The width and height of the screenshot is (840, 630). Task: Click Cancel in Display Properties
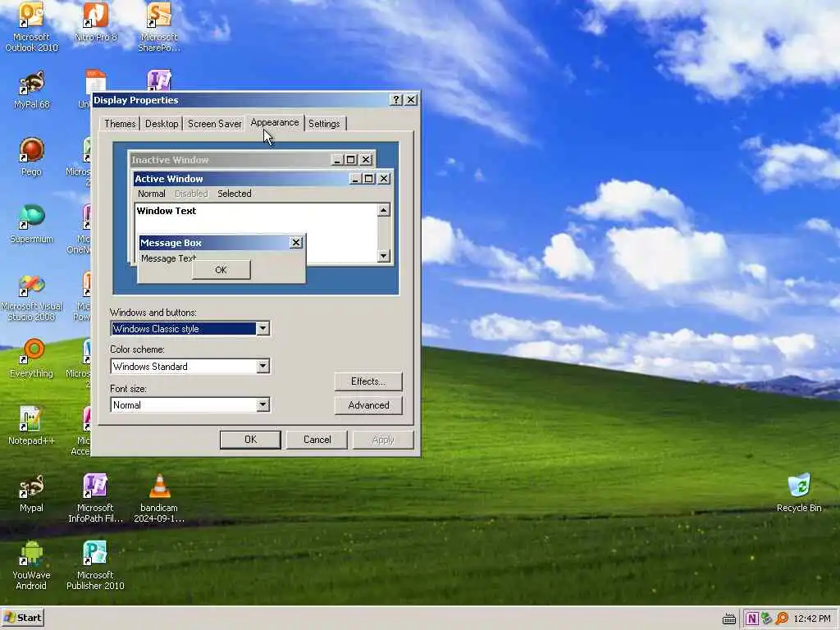pos(317,440)
